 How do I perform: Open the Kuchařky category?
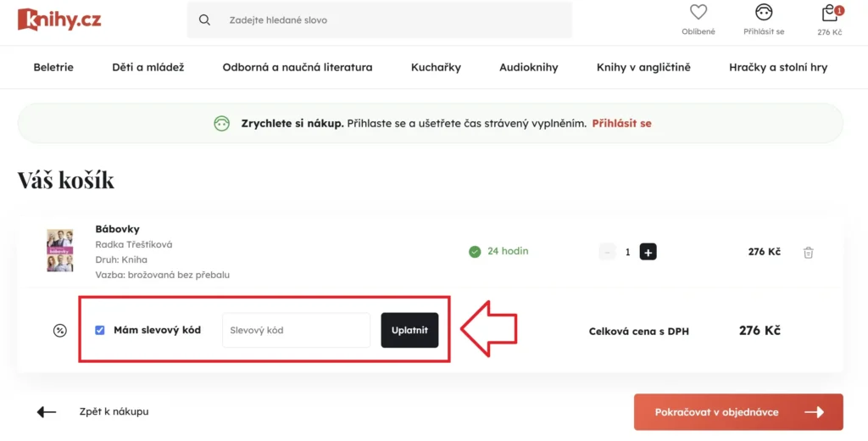(x=436, y=68)
